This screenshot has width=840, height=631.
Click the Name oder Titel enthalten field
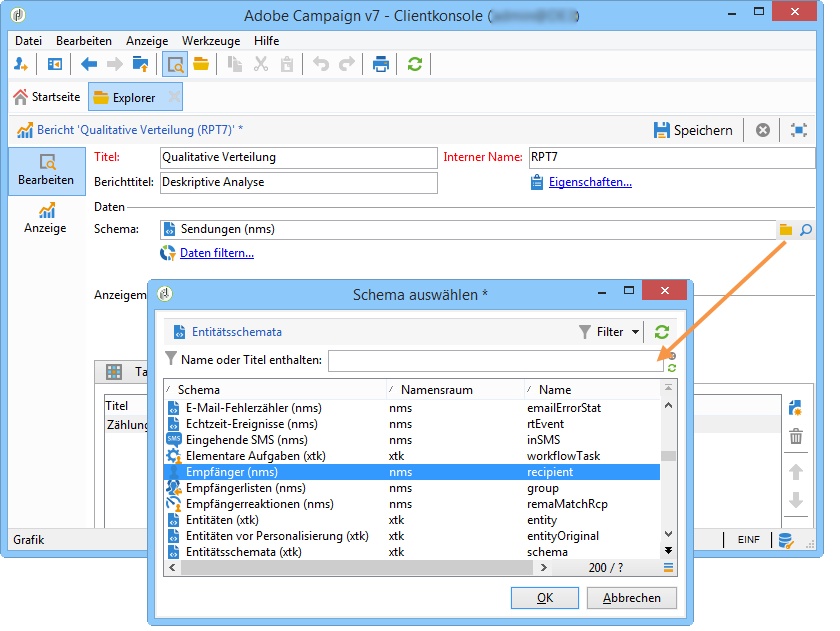[x=496, y=360]
